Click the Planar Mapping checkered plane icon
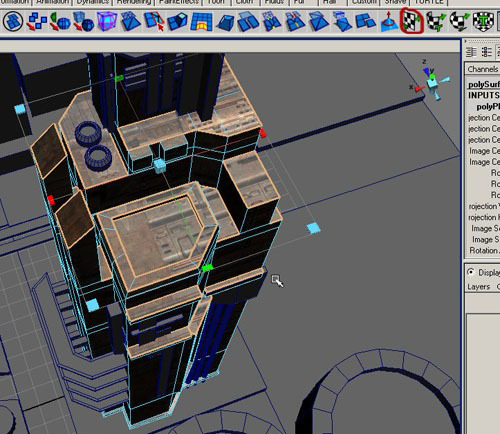Image resolution: width=500 pixels, height=434 pixels. 412,21
